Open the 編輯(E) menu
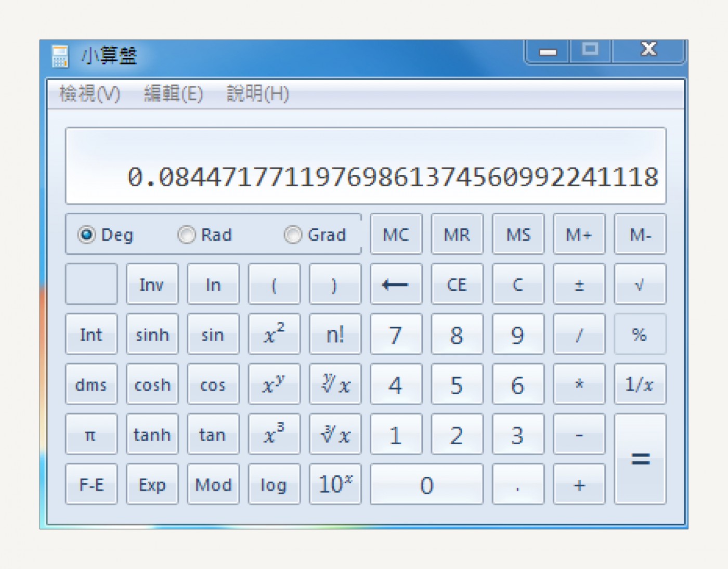Image resolution: width=728 pixels, height=569 pixels. (x=173, y=94)
